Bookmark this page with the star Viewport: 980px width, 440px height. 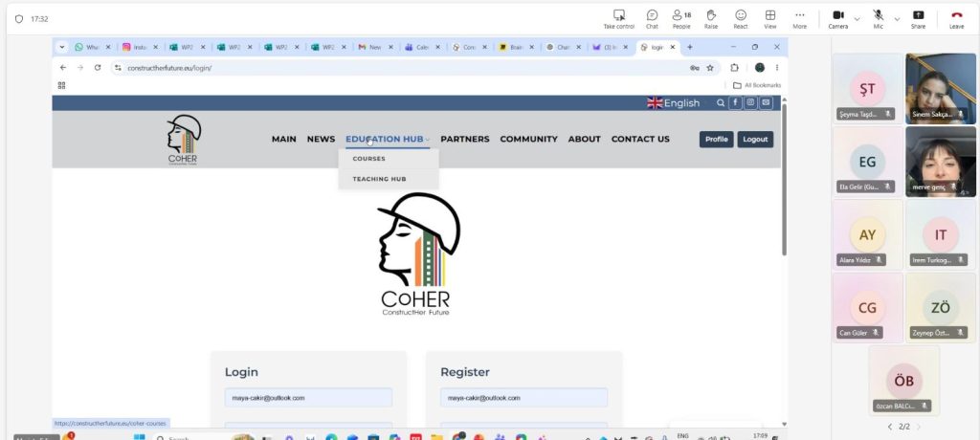pyautogui.click(x=710, y=68)
